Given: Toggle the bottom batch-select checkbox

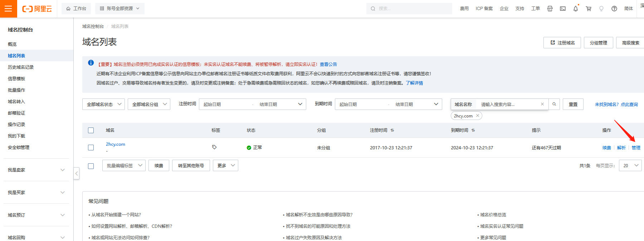Looking at the screenshot, I should [91, 166].
